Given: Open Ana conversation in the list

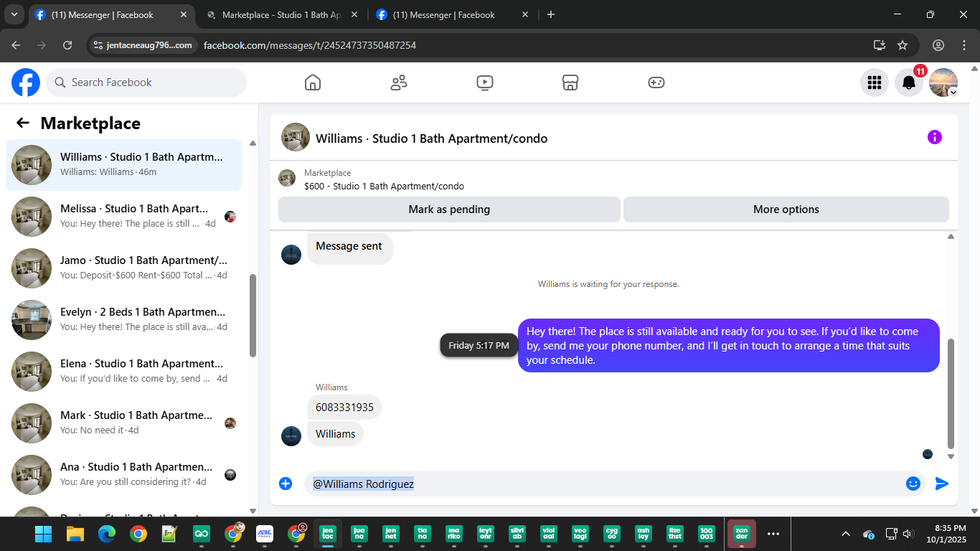Looking at the screenshot, I should [123, 475].
